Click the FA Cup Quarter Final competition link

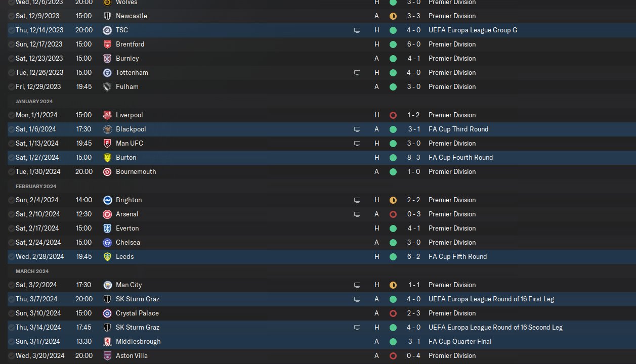[x=460, y=341]
